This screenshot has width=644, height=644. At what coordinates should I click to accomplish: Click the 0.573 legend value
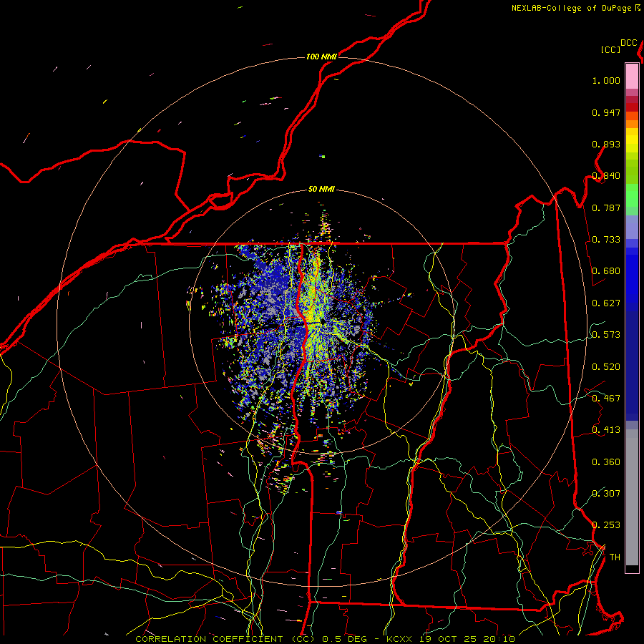click(606, 335)
